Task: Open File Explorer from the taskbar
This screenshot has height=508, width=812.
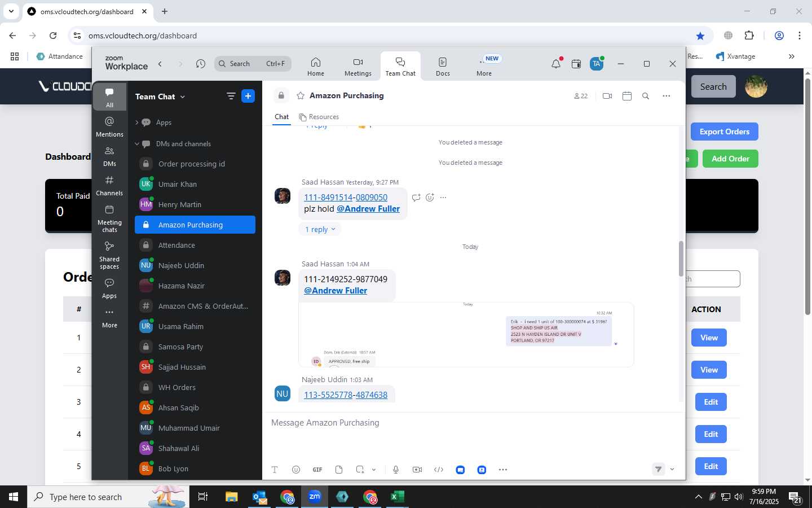Action: tap(232, 497)
